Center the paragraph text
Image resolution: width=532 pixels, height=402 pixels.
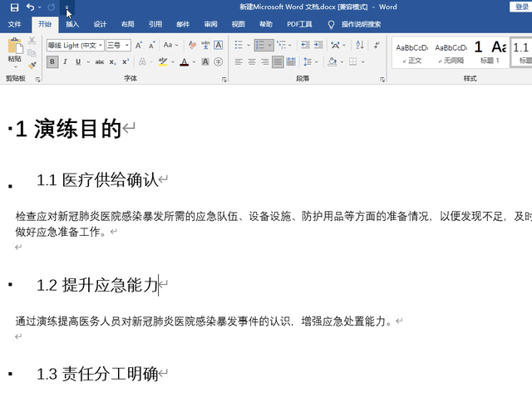pyautogui.click(x=252, y=61)
